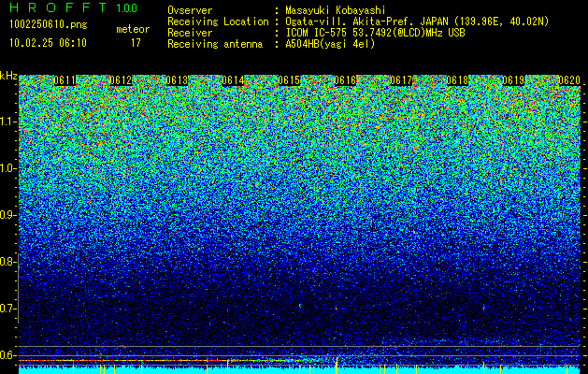The image size is (588, 374).
Task: Click the antenna value A504HB(yagi 4el)
Action: (x=330, y=44)
